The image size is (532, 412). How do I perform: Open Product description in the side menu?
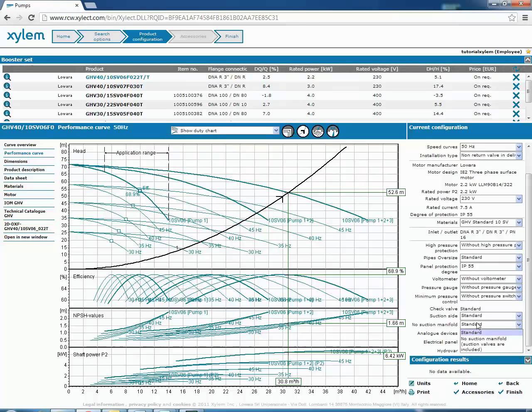[x=24, y=170]
